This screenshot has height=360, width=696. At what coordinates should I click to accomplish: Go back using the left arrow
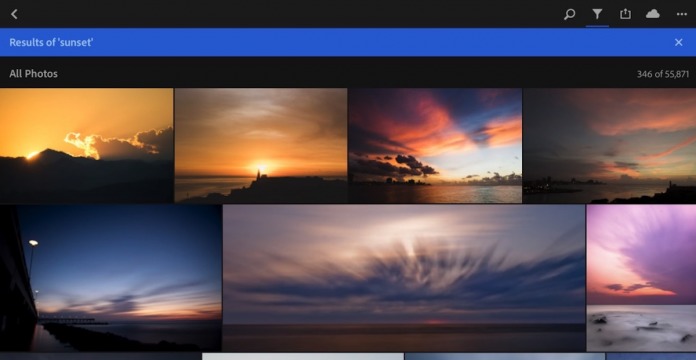click(14, 14)
